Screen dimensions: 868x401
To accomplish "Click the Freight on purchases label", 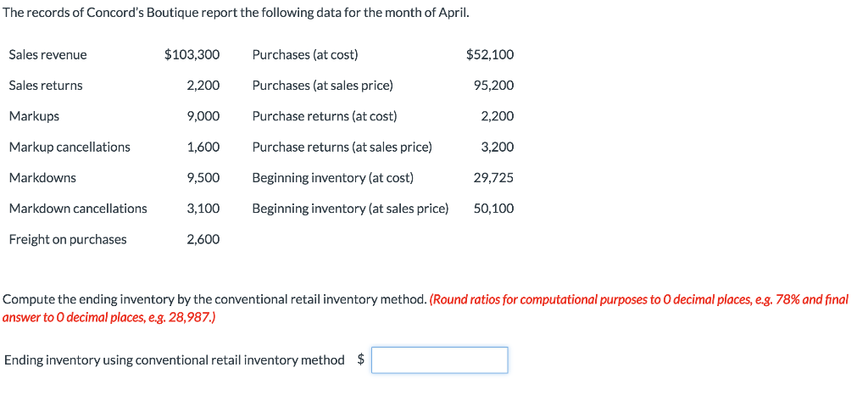I will click(x=68, y=240).
